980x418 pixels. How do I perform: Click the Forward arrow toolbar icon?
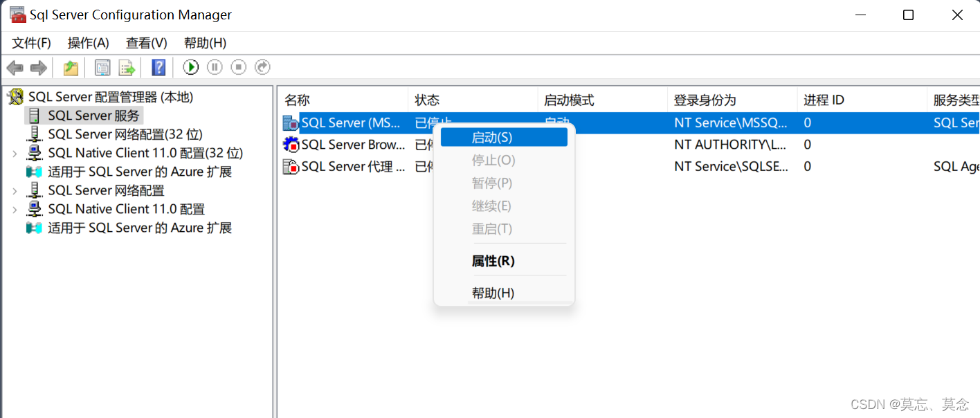click(39, 68)
